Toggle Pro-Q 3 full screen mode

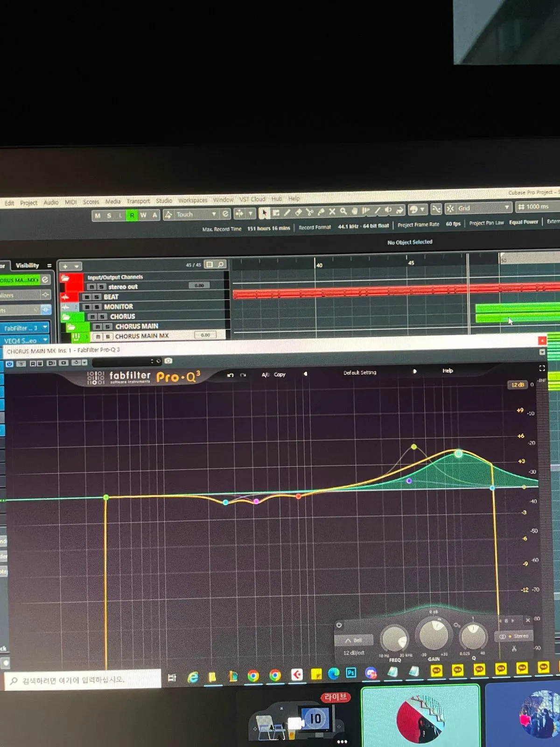pyautogui.click(x=542, y=368)
